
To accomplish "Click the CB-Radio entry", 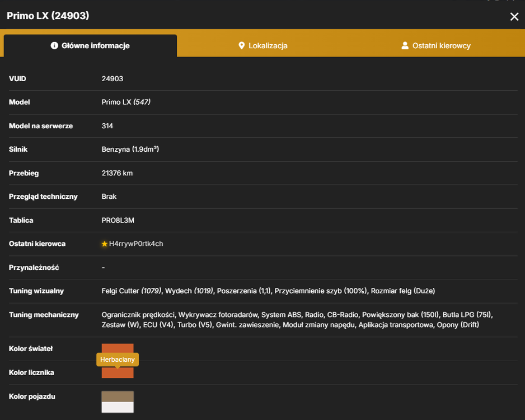I will (343, 315).
